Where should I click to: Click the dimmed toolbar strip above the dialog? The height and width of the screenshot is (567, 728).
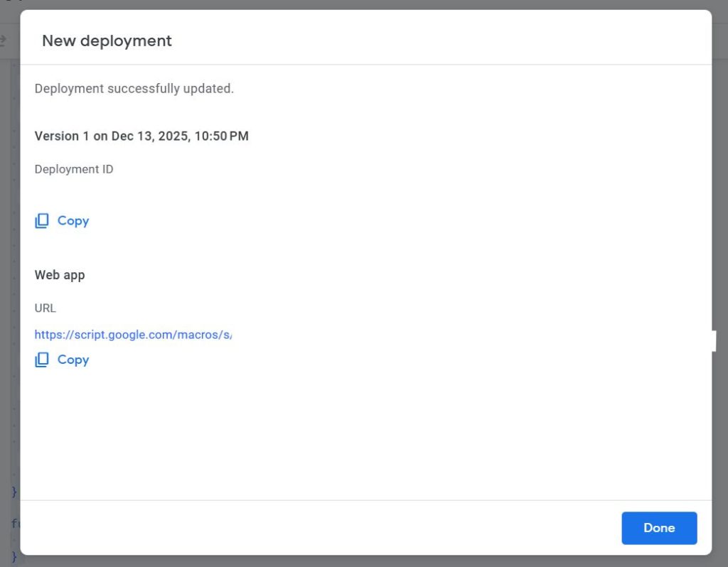(355, 4)
